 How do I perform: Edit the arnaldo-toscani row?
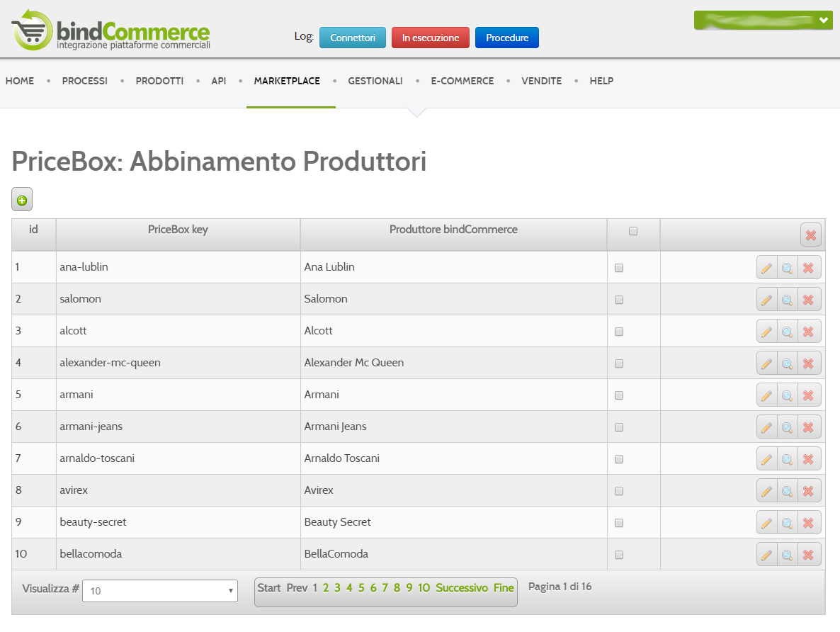coord(766,459)
